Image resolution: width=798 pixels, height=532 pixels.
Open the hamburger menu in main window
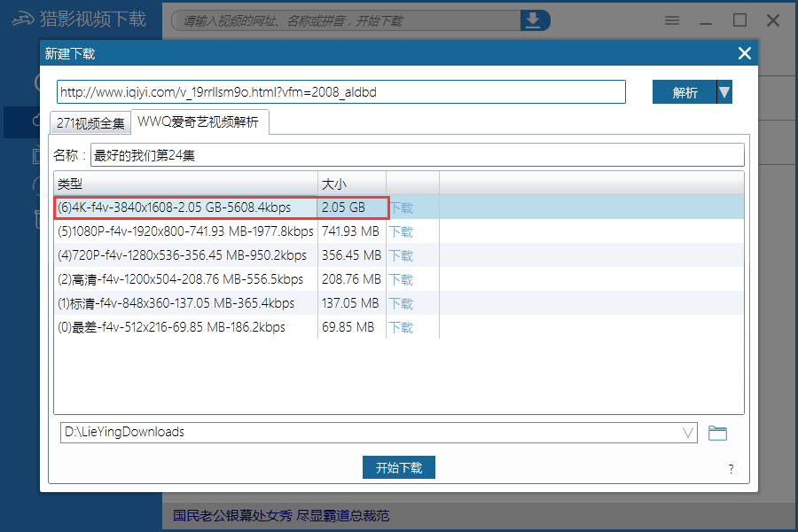tap(672, 20)
